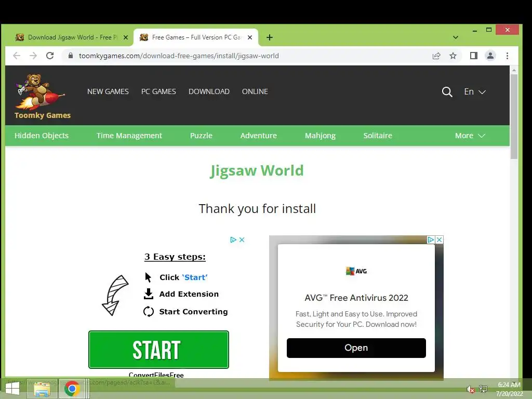Image resolution: width=532 pixels, height=399 pixels.
Task: Open the Chrome profile avatar
Action: [x=490, y=56]
